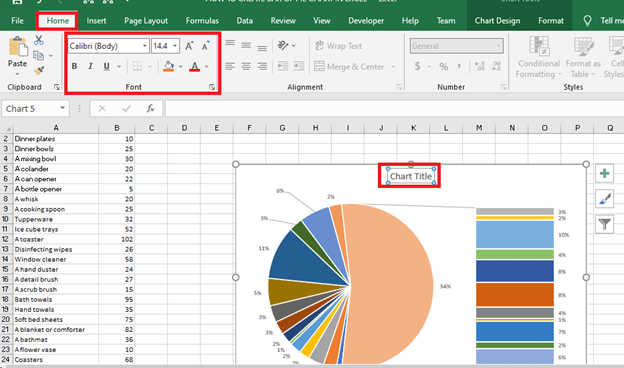Click inside the formula bar
The width and height of the screenshot is (624, 368).
(394, 108)
